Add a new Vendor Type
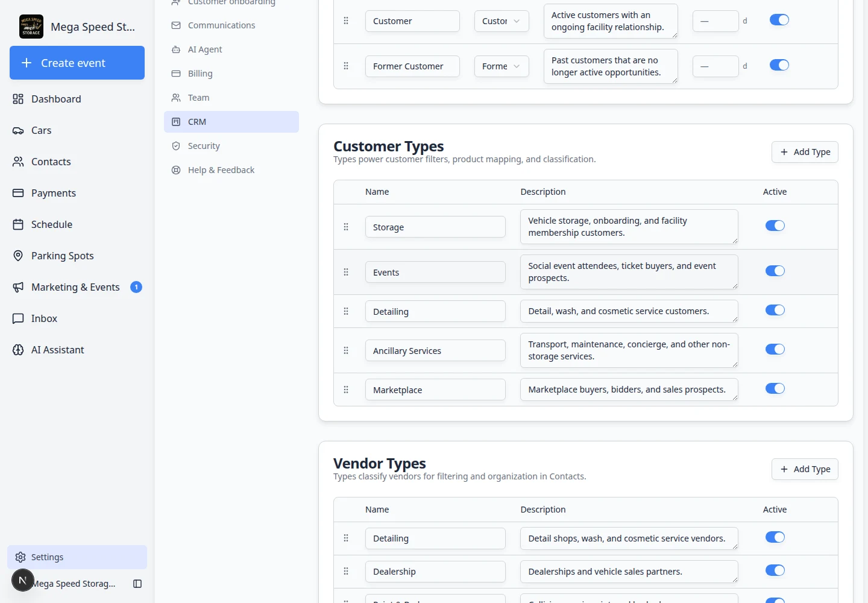This screenshot has height=603, width=868. pyautogui.click(x=805, y=469)
